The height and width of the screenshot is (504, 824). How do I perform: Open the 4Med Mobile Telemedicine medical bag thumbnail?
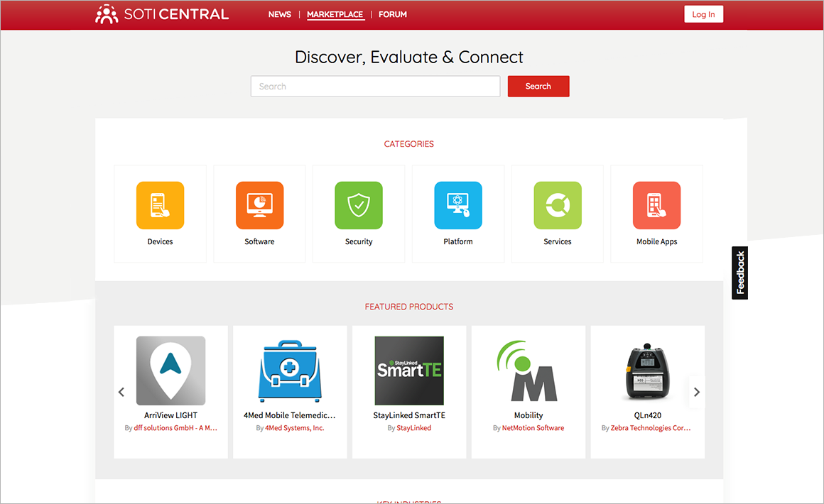click(290, 371)
